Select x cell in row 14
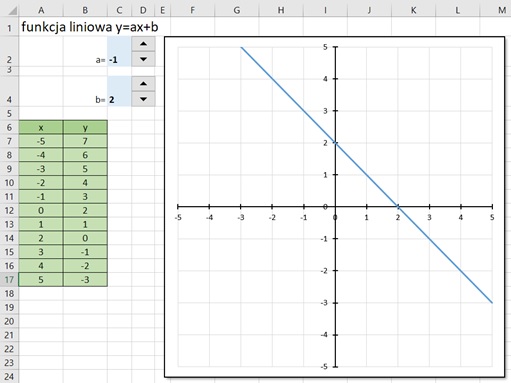This screenshot has height=383, width=511. pyautogui.click(x=41, y=238)
